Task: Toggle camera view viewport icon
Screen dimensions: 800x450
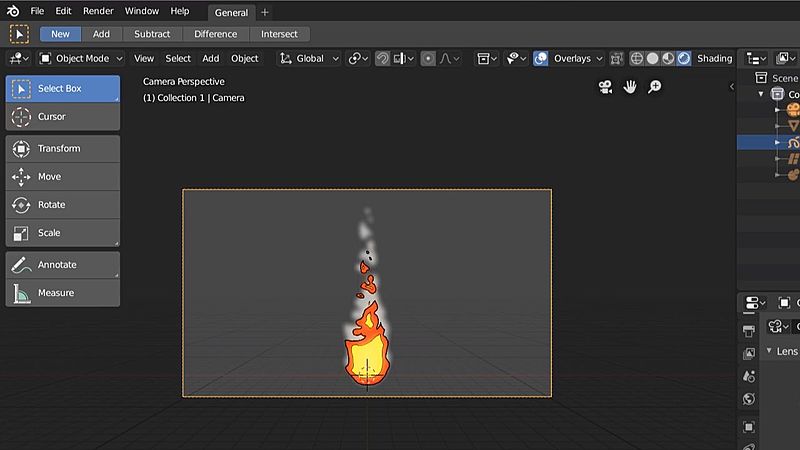Action: click(605, 87)
